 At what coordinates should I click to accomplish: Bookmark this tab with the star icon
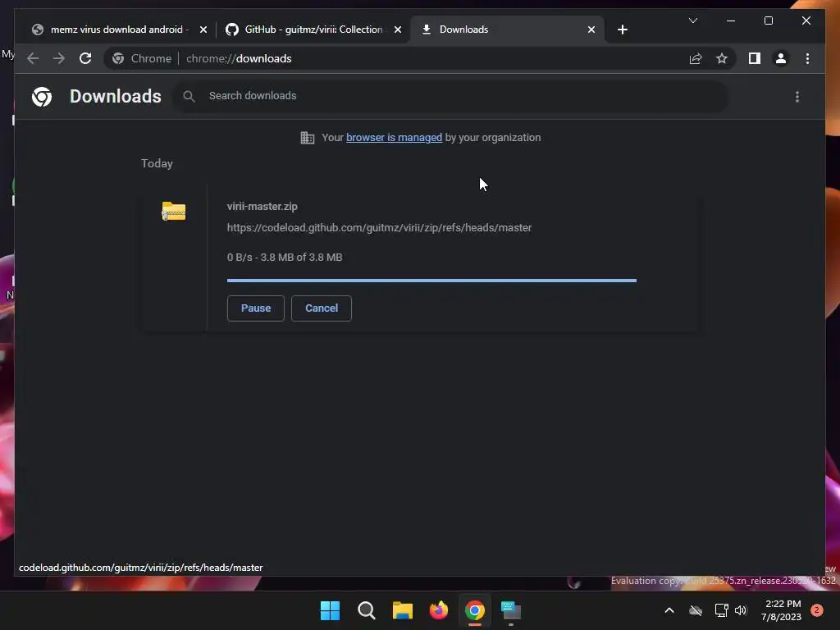coord(722,58)
